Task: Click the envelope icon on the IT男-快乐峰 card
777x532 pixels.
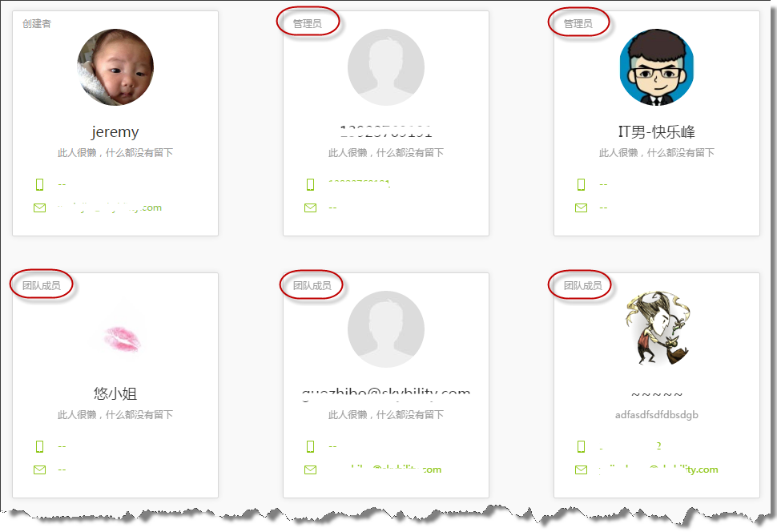Action: coord(582,208)
